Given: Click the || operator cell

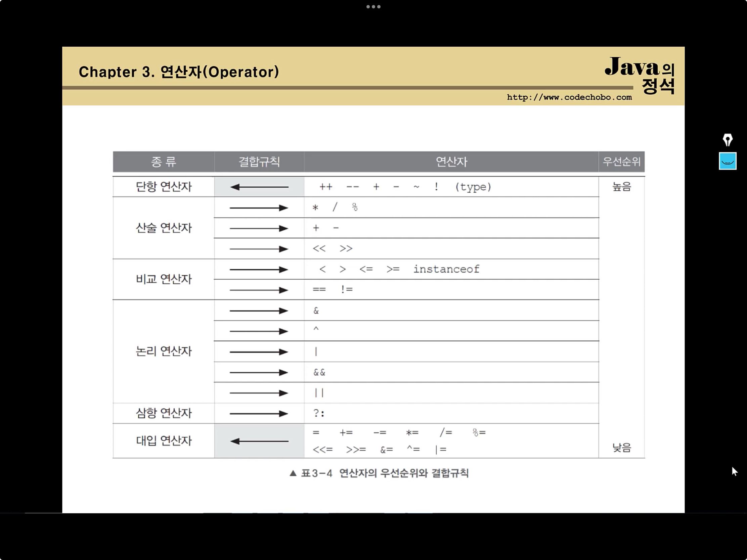Looking at the screenshot, I should pos(451,393).
